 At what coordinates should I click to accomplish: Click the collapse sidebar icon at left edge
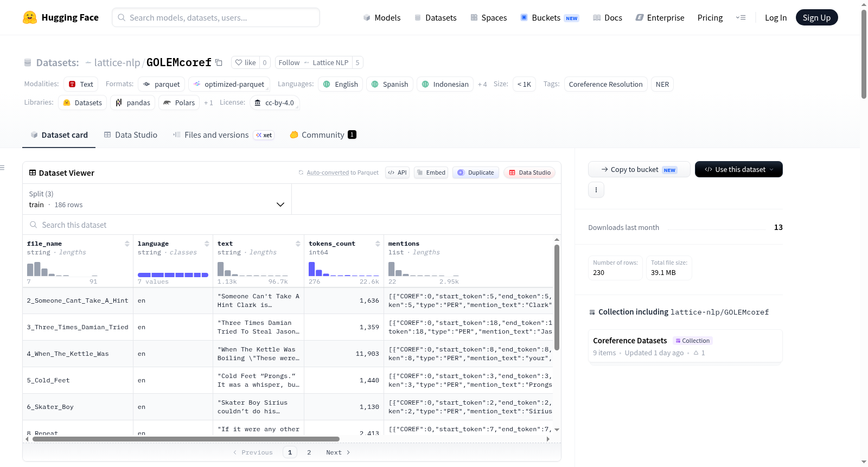coord(3,168)
